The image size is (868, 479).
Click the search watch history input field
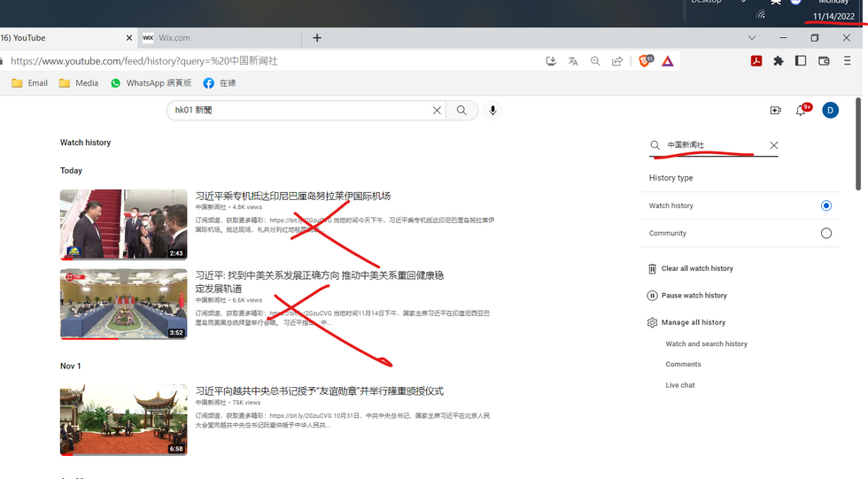point(713,145)
